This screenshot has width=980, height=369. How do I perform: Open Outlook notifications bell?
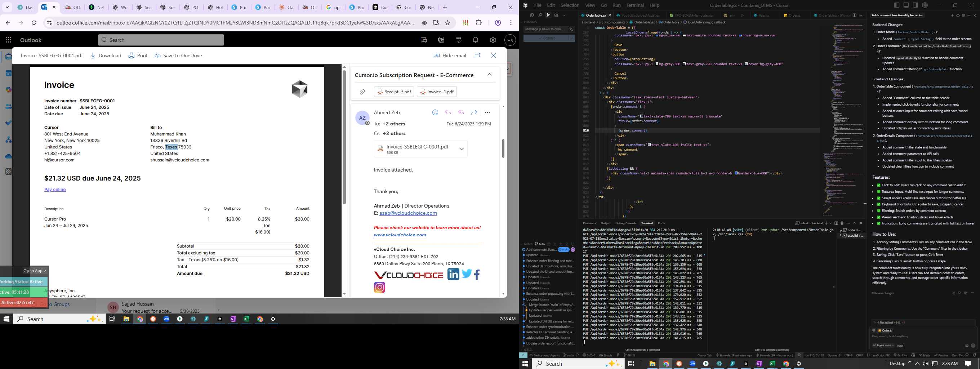475,40
